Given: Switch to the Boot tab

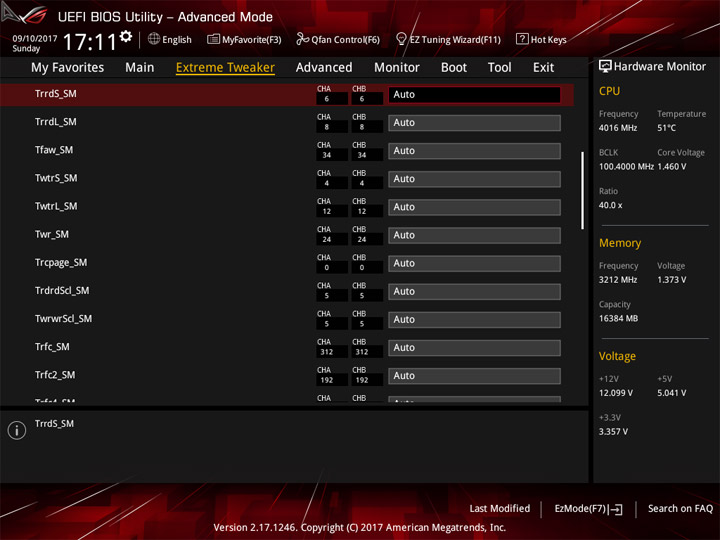Looking at the screenshot, I should pyautogui.click(x=454, y=68).
